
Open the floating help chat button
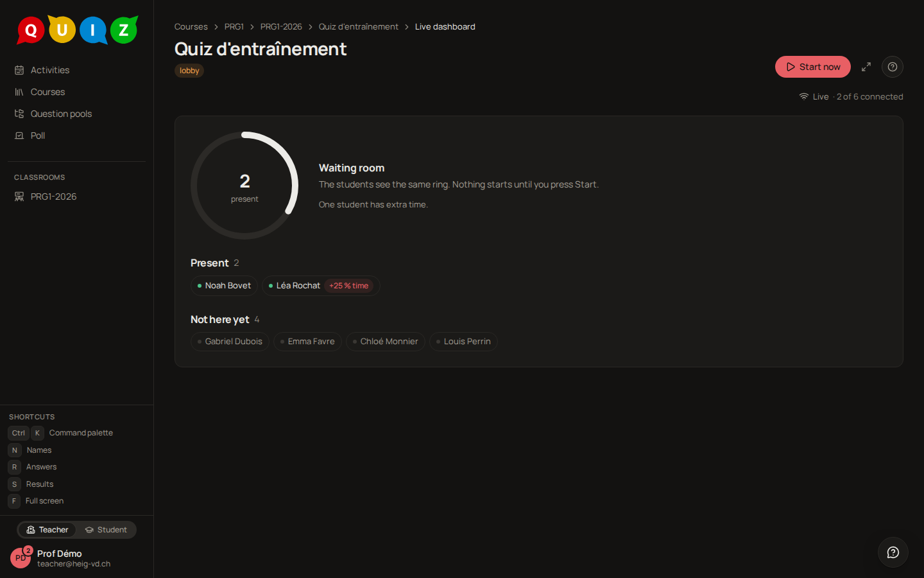(x=893, y=552)
